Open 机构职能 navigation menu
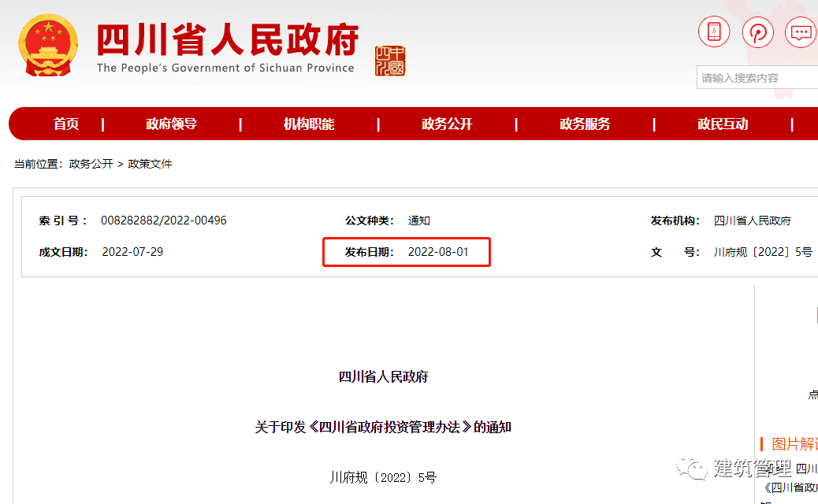 pos(309,124)
